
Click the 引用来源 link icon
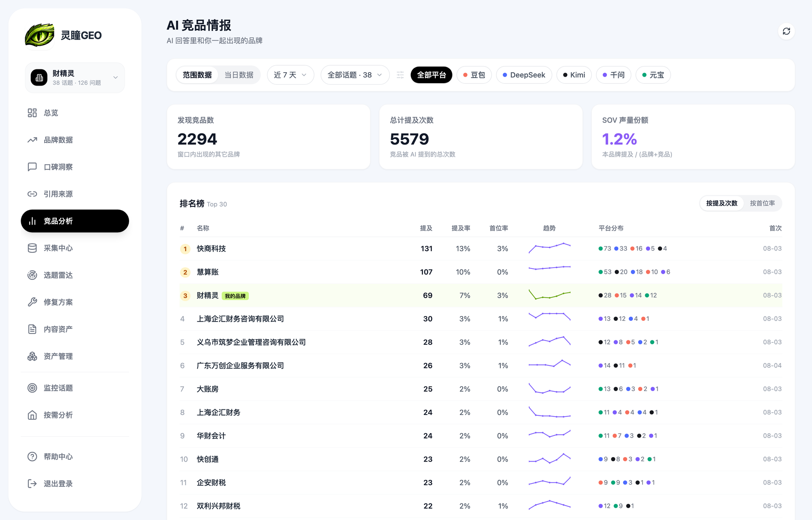pos(32,194)
